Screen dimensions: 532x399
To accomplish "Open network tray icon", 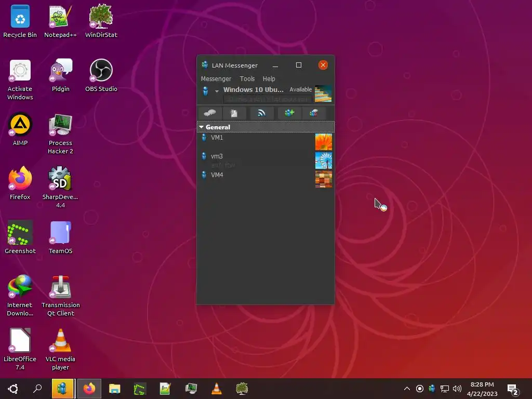I will (x=445, y=389).
